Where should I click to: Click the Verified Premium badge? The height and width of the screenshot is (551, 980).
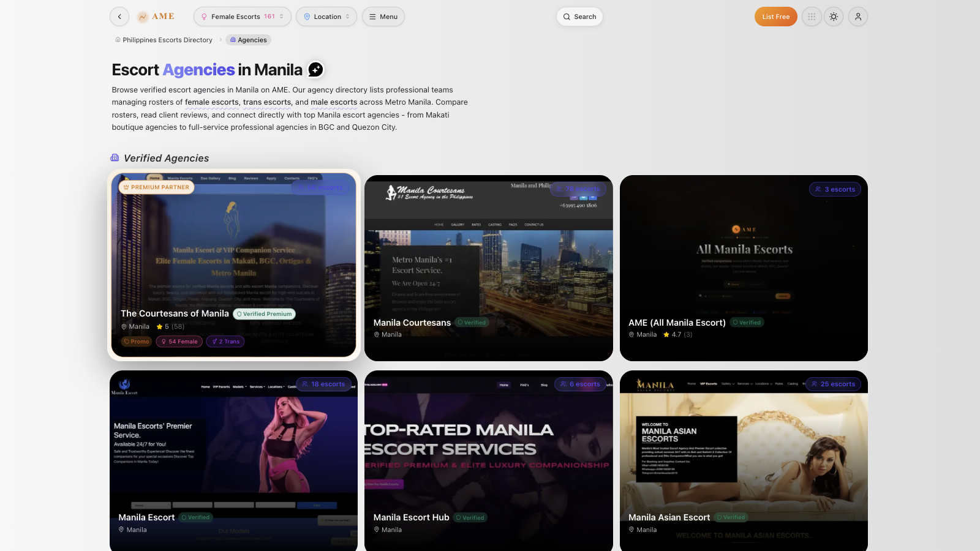[264, 314]
